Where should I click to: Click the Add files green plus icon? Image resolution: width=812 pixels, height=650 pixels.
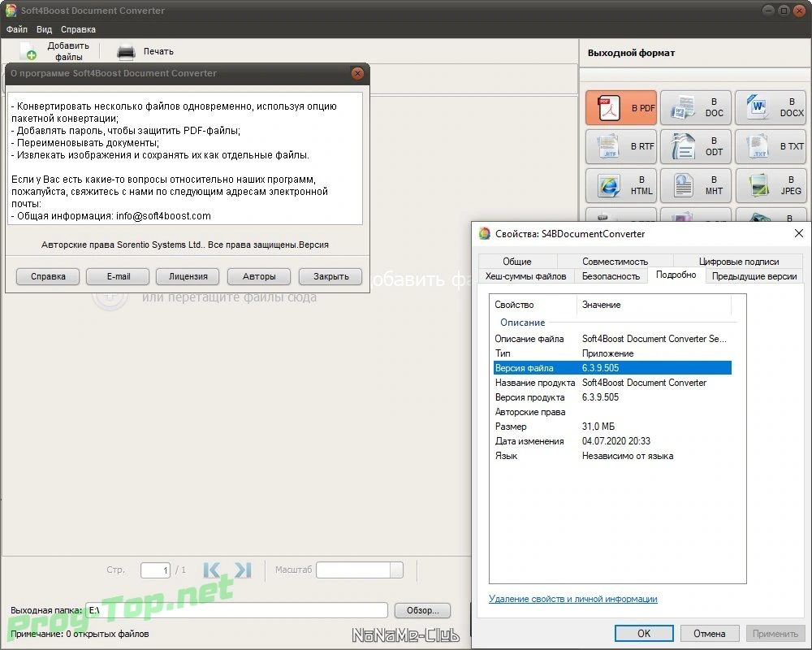(29, 51)
